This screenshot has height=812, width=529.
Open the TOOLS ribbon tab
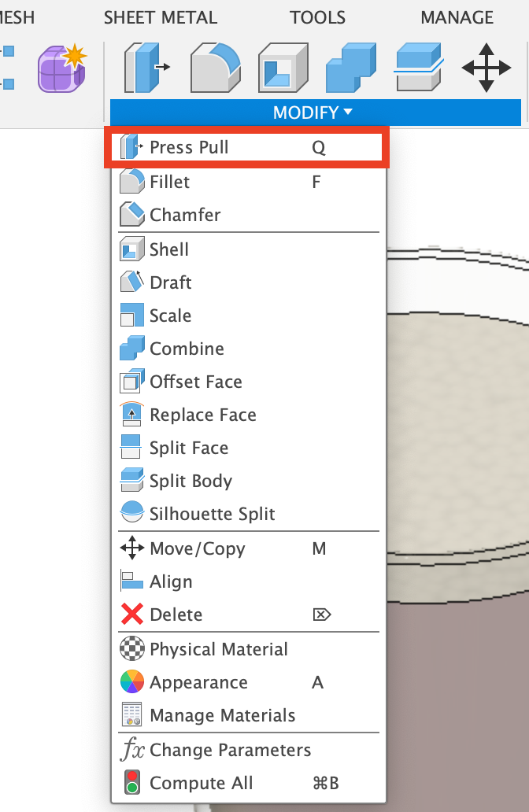(x=317, y=17)
